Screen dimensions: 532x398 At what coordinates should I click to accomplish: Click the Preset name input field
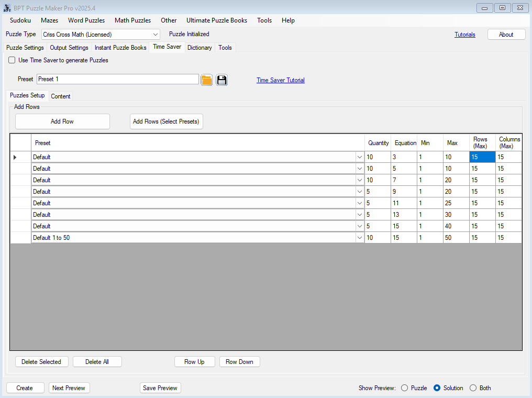(x=117, y=79)
